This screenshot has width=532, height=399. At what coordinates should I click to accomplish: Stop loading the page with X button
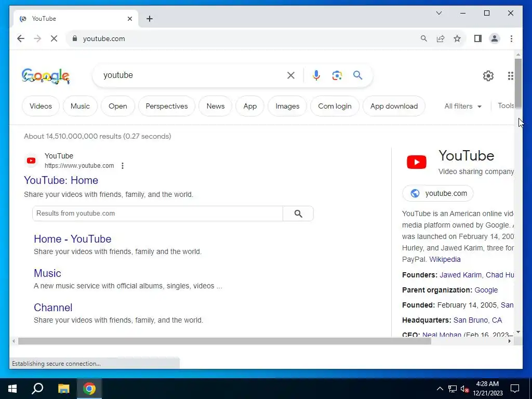click(54, 38)
